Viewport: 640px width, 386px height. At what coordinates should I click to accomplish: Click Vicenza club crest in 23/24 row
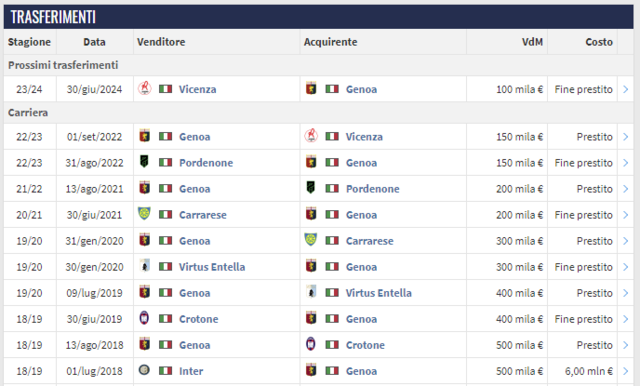(x=144, y=88)
